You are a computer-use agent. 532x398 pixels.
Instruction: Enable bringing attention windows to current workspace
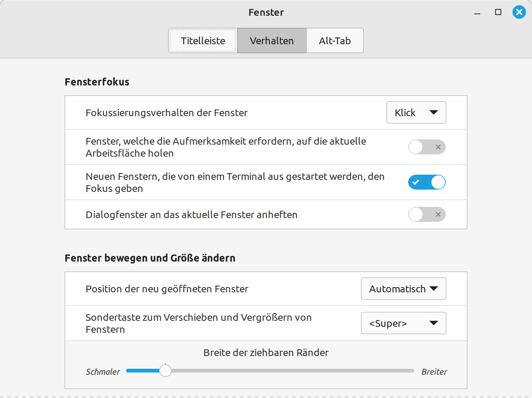coord(427,147)
